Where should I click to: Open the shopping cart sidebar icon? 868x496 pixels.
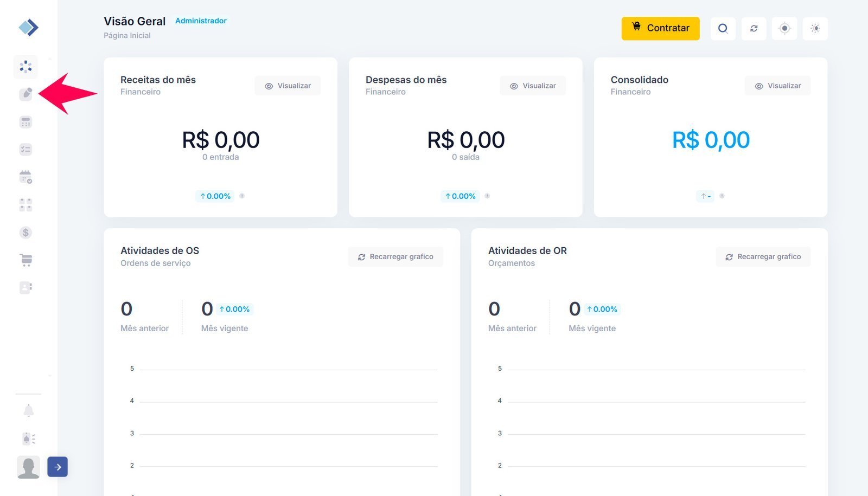click(25, 260)
